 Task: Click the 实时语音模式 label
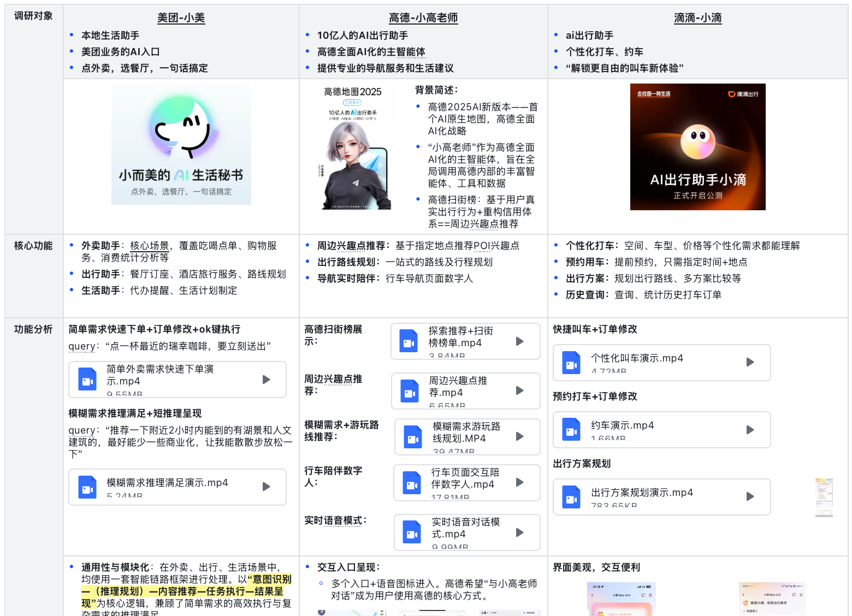point(336,521)
